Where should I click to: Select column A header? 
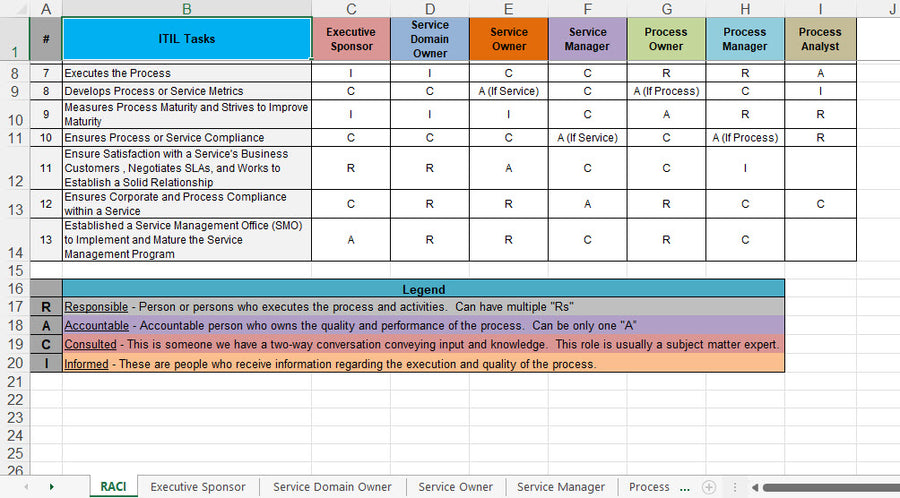pyautogui.click(x=46, y=9)
